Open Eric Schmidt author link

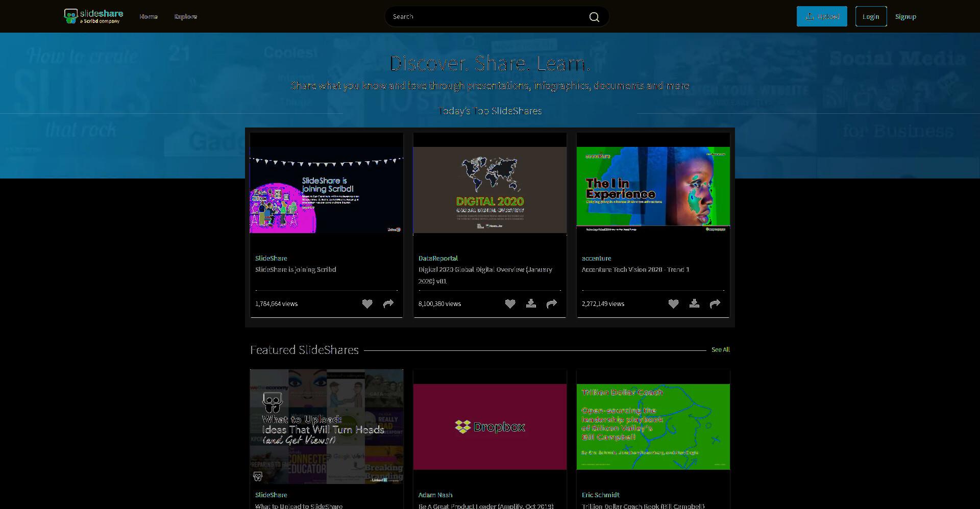tap(601, 495)
